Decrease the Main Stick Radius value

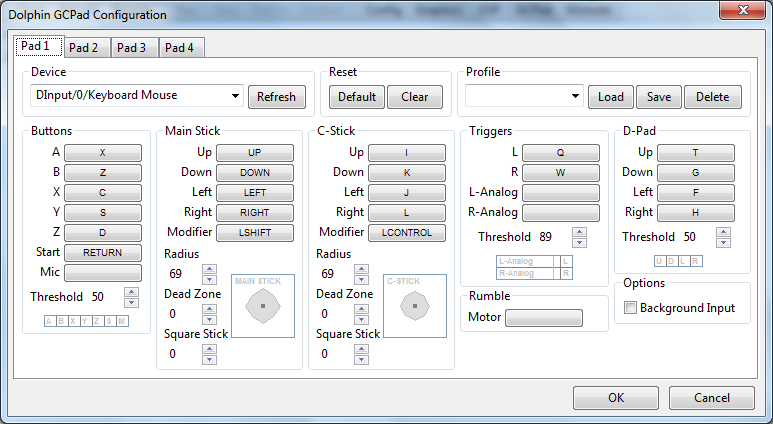point(210,280)
